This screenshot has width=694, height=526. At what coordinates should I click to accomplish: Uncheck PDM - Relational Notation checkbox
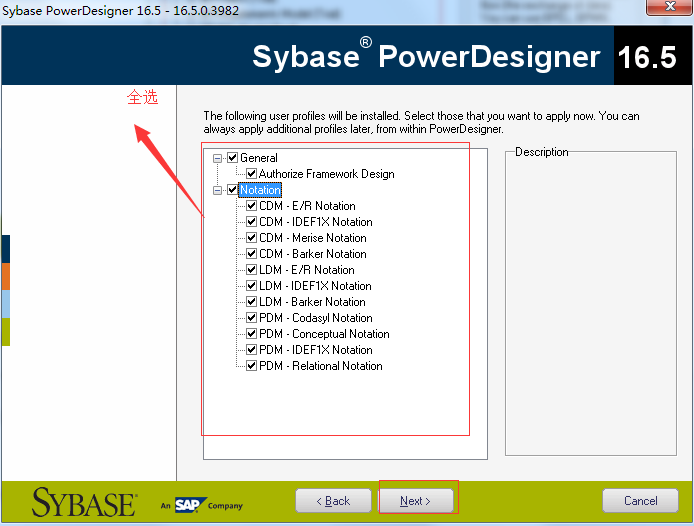[x=251, y=366]
